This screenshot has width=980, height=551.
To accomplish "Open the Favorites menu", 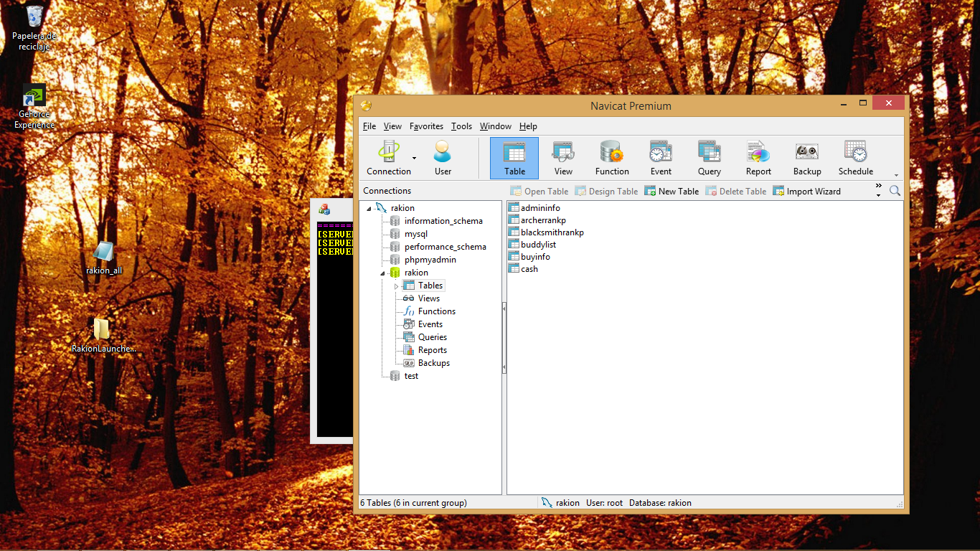I will (x=426, y=126).
